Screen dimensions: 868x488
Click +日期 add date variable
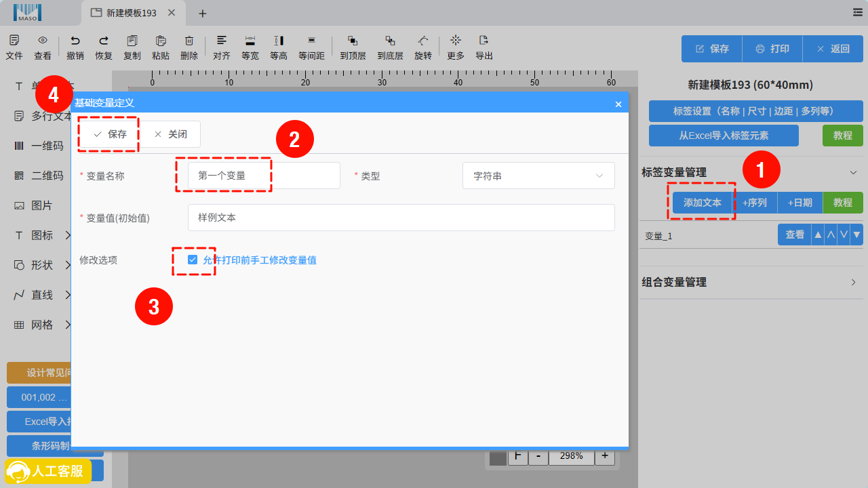point(800,203)
